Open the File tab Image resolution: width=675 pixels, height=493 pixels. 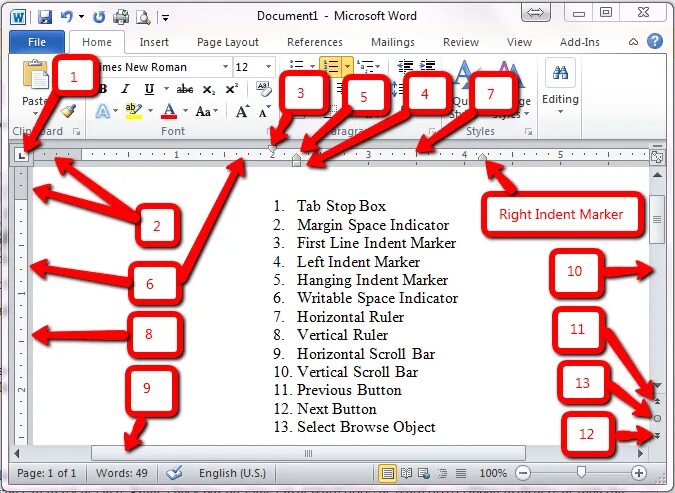(37, 42)
